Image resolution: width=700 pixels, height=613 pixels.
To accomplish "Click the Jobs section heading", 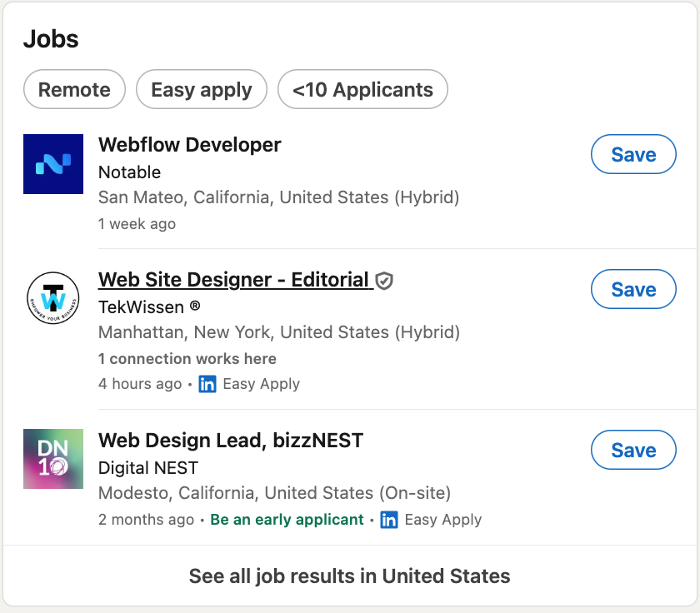I will (x=51, y=39).
